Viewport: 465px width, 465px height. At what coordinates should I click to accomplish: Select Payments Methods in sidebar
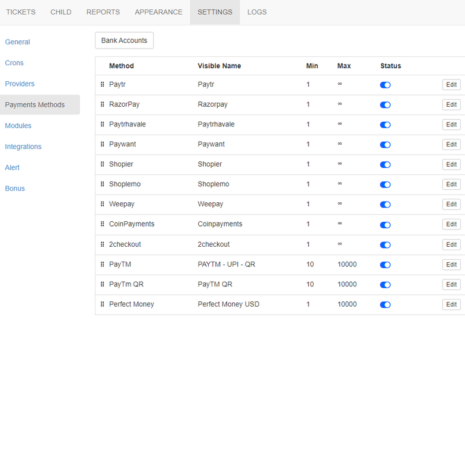coord(40,105)
